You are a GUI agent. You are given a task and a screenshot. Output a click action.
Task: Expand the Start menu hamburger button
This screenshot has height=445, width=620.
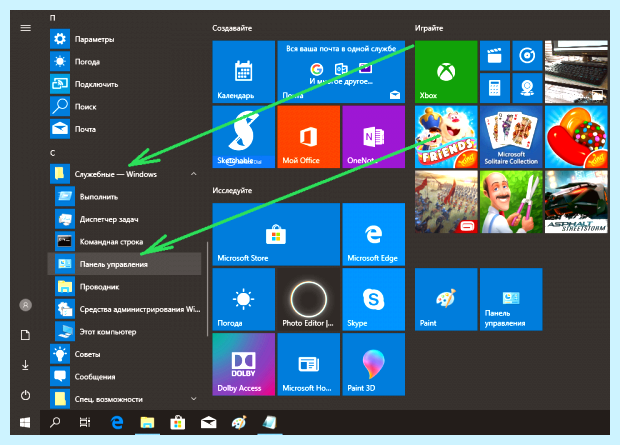click(x=26, y=28)
